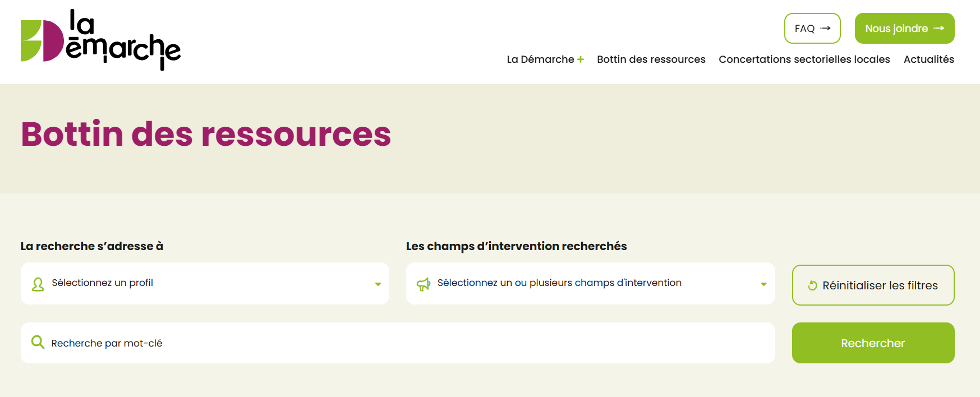Expand the profile dropdown arrow
980x397 pixels.
(x=378, y=284)
